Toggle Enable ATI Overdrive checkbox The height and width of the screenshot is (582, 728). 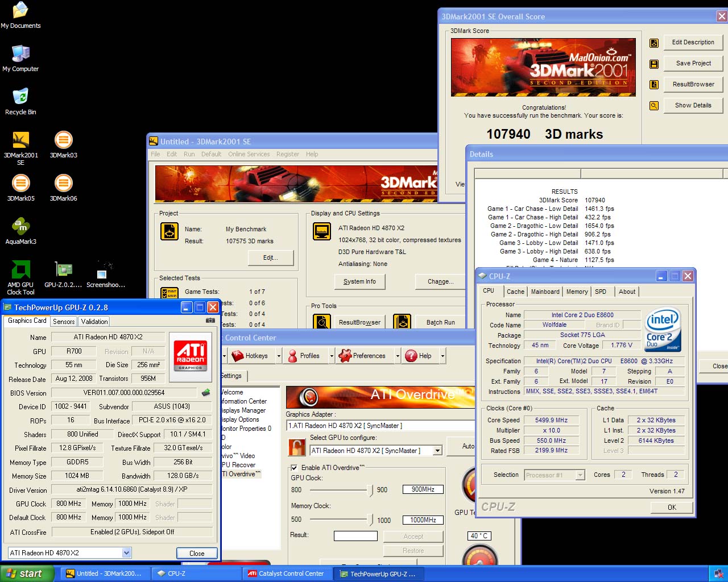(x=294, y=468)
